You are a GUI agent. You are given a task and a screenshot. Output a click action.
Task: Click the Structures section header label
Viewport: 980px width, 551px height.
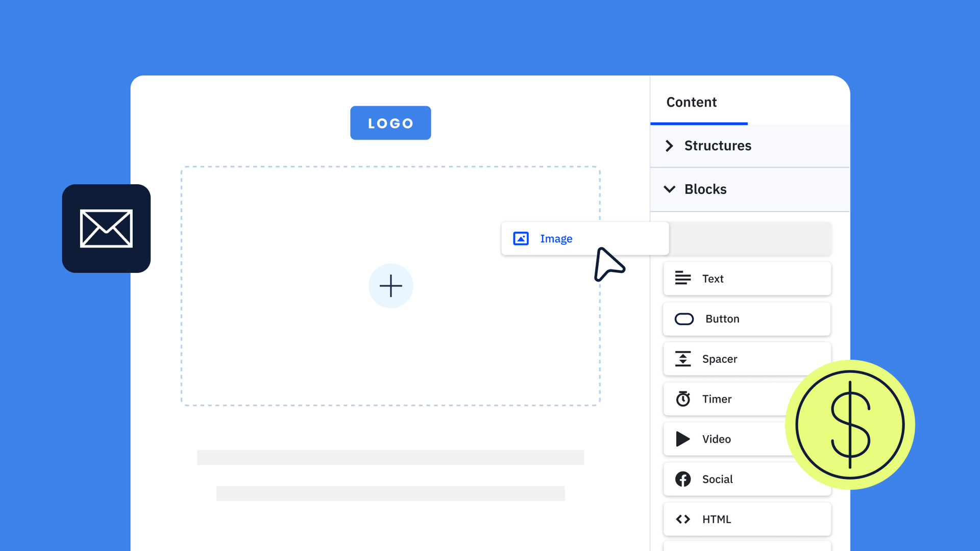(718, 146)
